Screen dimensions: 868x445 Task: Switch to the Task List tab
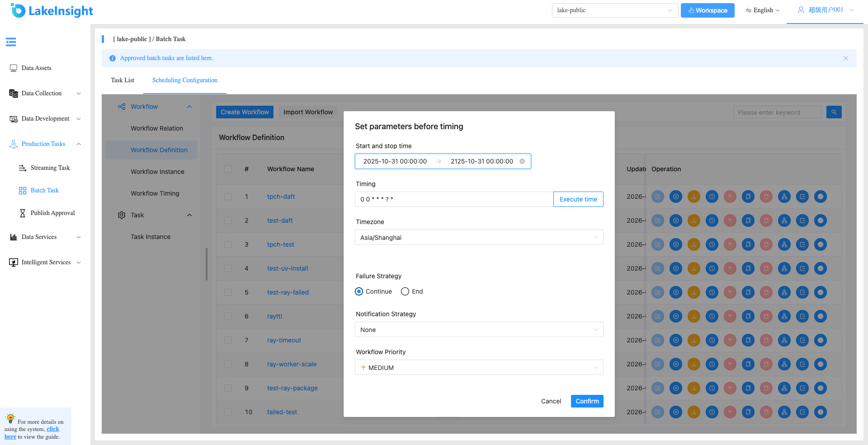point(123,80)
